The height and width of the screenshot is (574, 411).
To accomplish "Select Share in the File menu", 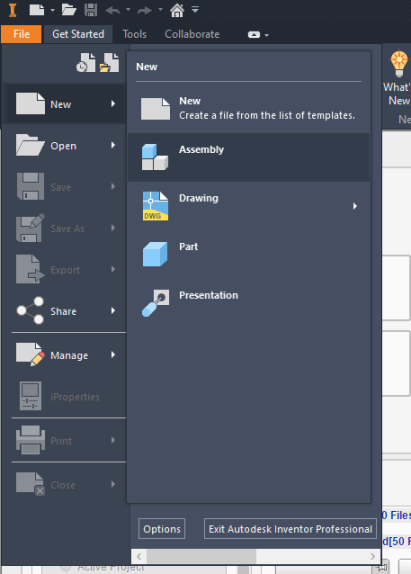I will [65, 311].
